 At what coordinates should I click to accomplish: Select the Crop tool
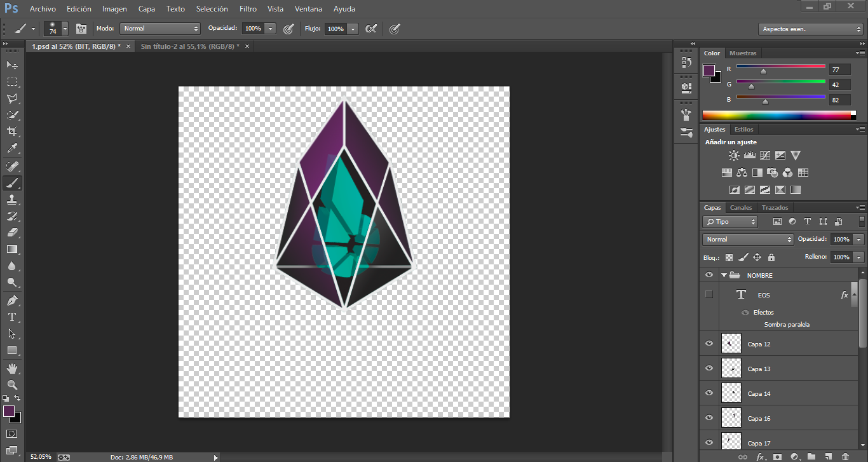12,132
